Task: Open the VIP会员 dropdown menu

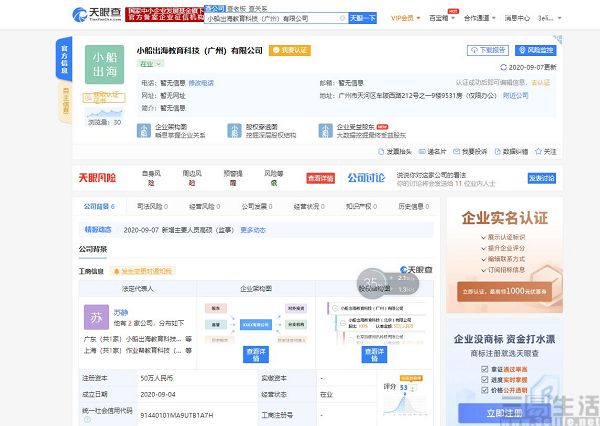Action: (405, 18)
